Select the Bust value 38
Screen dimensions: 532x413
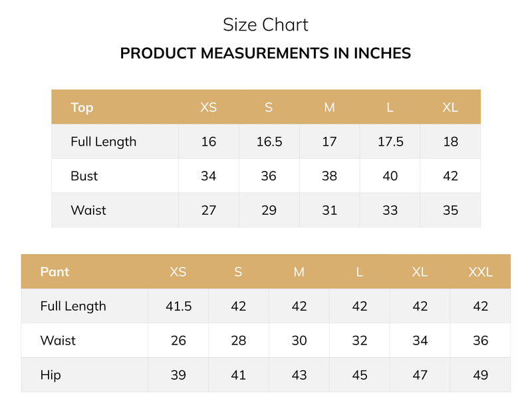tap(329, 176)
